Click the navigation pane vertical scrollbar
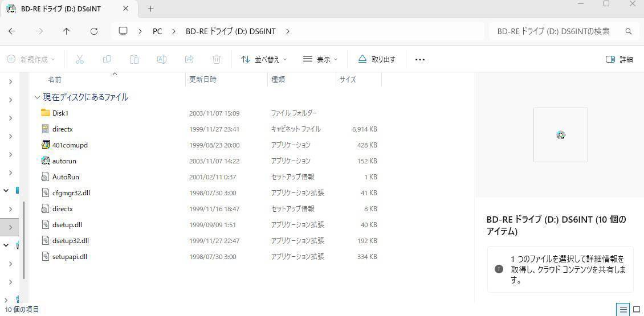This screenshot has height=316, width=644. click(25, 240)
